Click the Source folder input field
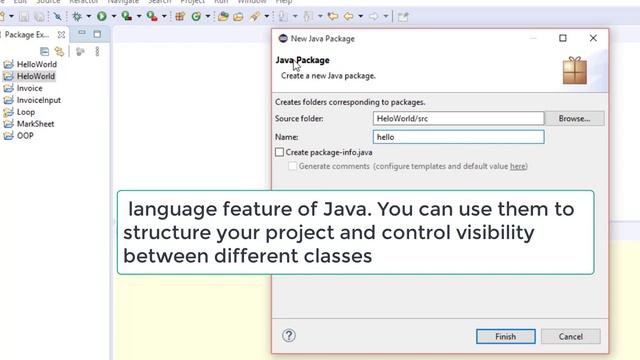640x360 pixels. 458,118
